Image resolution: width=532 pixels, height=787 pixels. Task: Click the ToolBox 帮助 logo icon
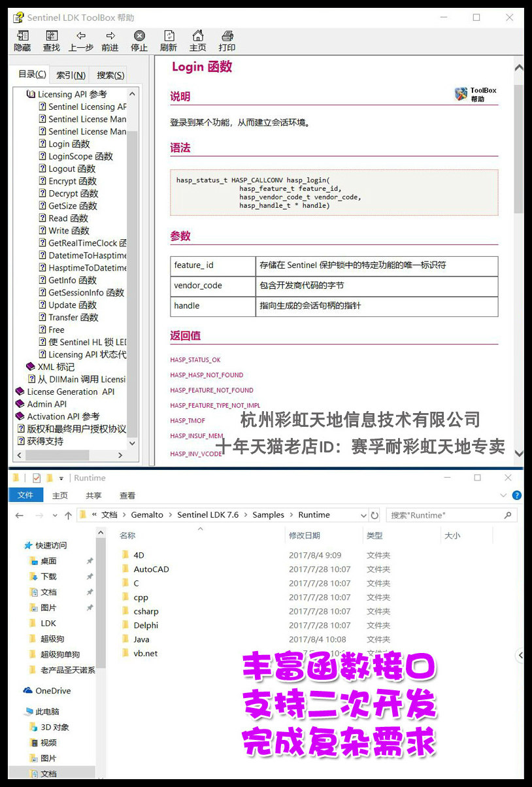461,94
